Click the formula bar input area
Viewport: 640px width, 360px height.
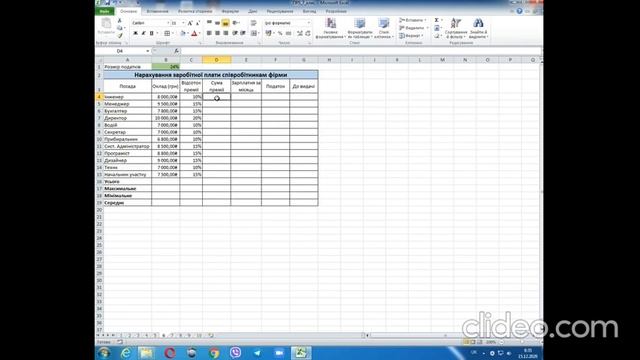pos(361,51)
